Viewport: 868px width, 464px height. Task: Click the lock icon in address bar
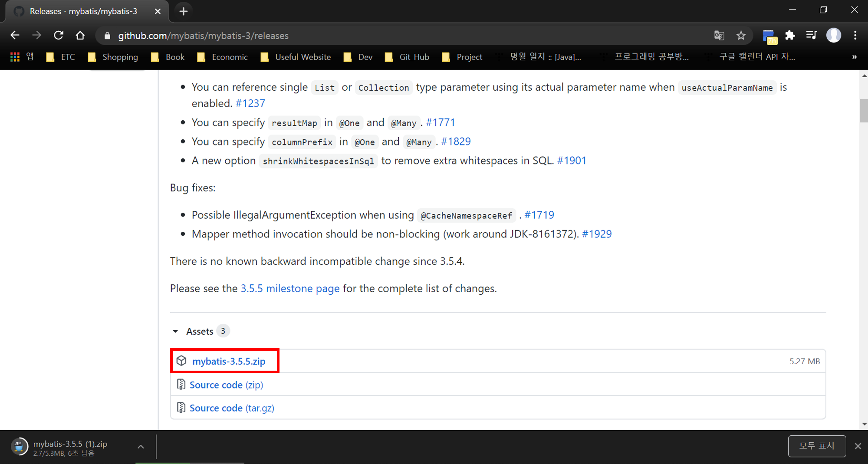(x=108, y=36)
